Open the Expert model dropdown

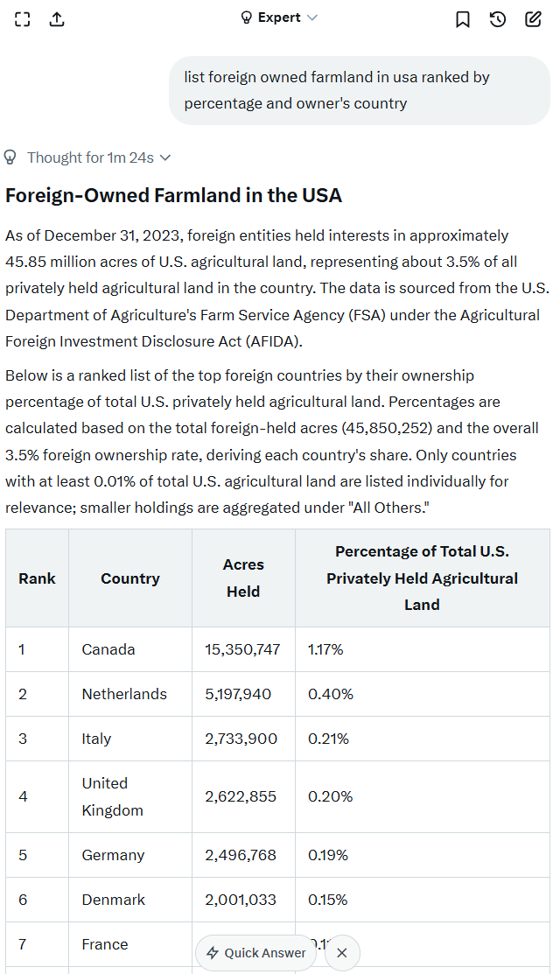point(278,18)
